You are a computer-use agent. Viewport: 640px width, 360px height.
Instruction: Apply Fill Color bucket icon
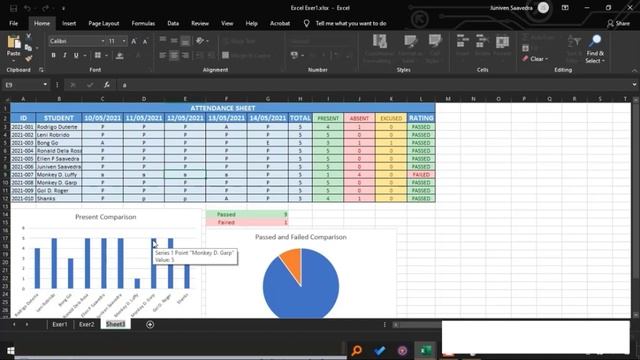pos(120,55)
